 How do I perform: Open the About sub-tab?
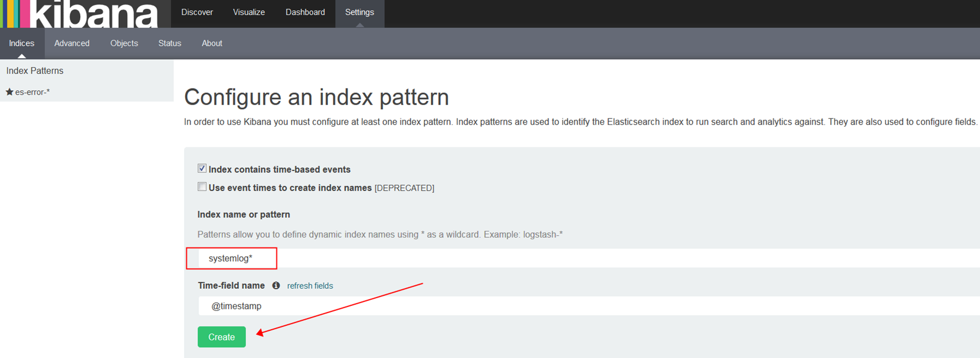coord(212,43)
